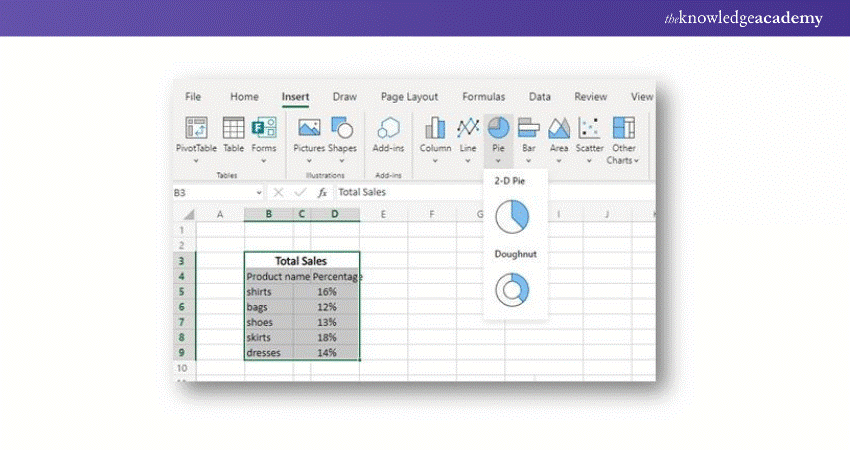Open the Pictures insert option
The image size is (850, 450).
(309, 128)
